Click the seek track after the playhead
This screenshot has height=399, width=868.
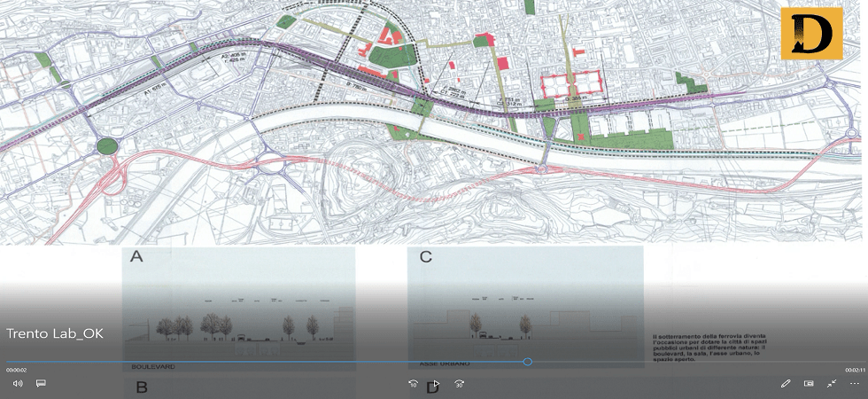(x=691, y=362)
